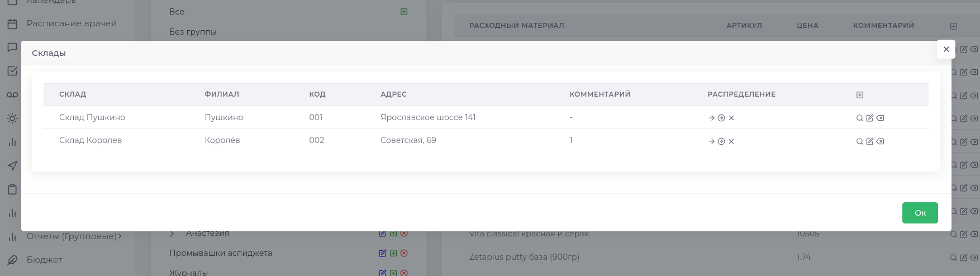The image size is (980, 276).
Task: Click code cell 001
Action: point(316,117)
